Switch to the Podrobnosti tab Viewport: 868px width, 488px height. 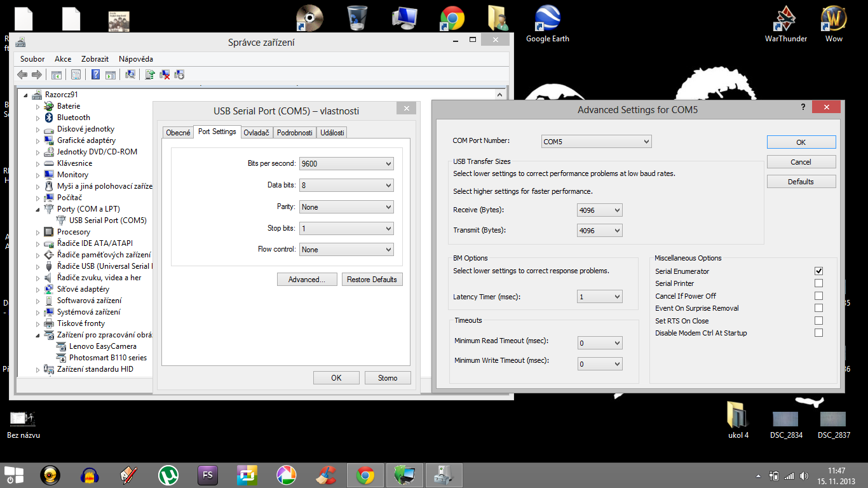[x=295, y=133]
